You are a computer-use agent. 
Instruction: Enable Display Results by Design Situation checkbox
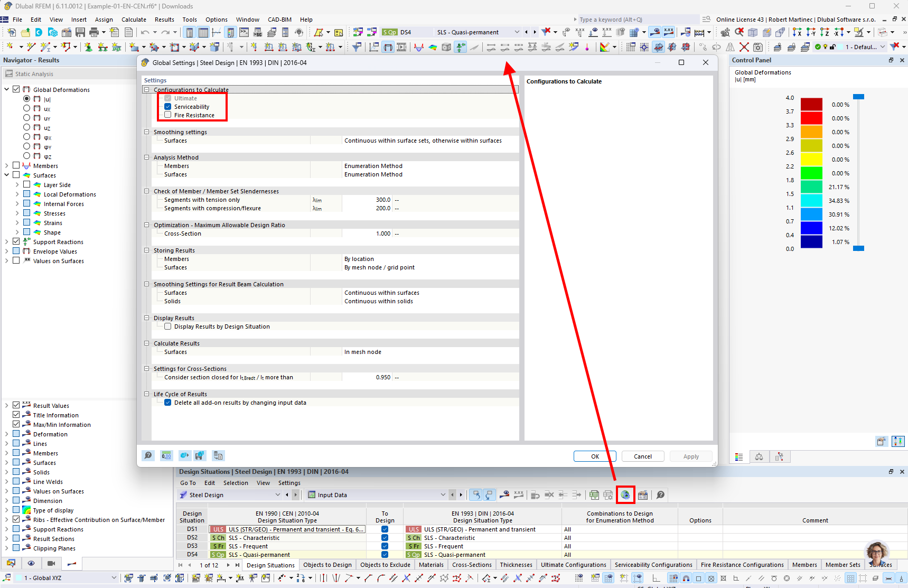167,326
